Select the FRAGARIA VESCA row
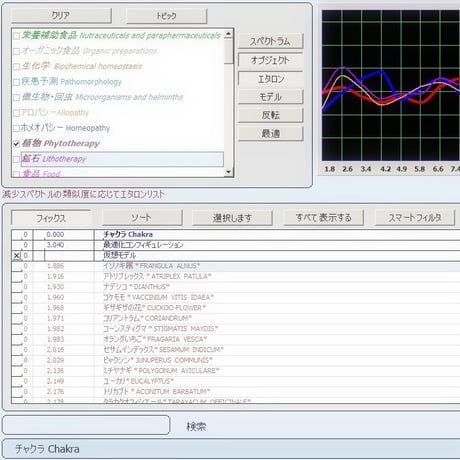The height and width of the screenshot is (460, 460). (235, 339)
